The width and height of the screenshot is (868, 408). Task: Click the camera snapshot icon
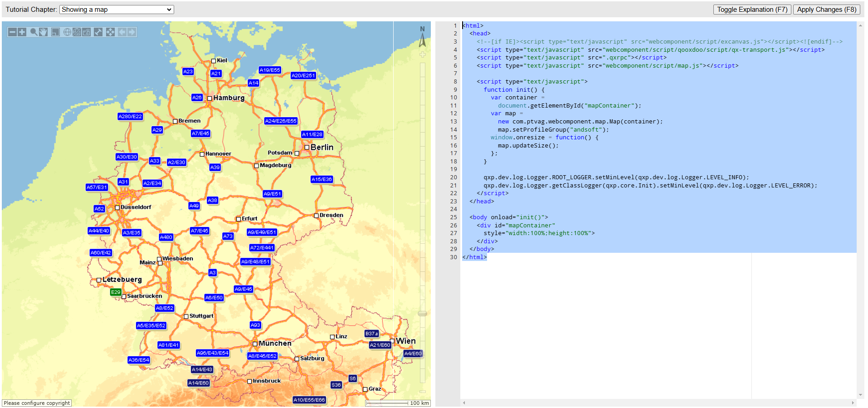(86, 32)
